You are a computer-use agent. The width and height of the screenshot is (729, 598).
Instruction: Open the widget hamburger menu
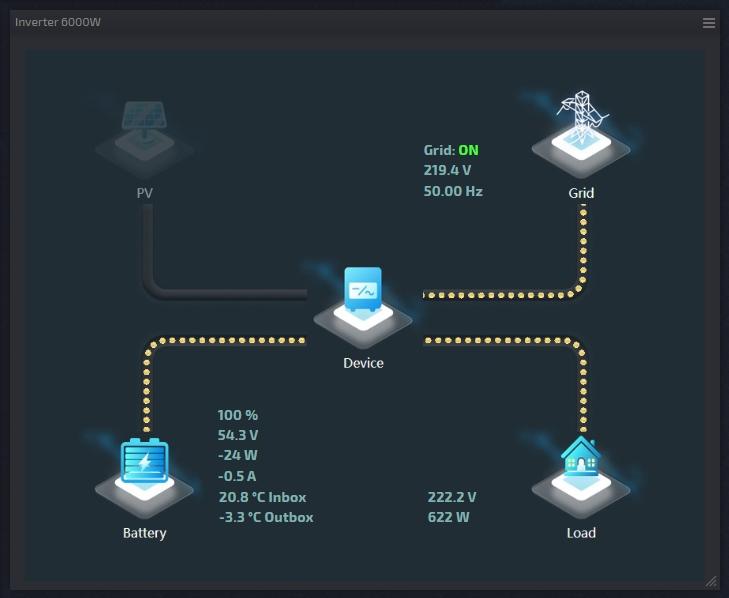[x=709, y=23]
